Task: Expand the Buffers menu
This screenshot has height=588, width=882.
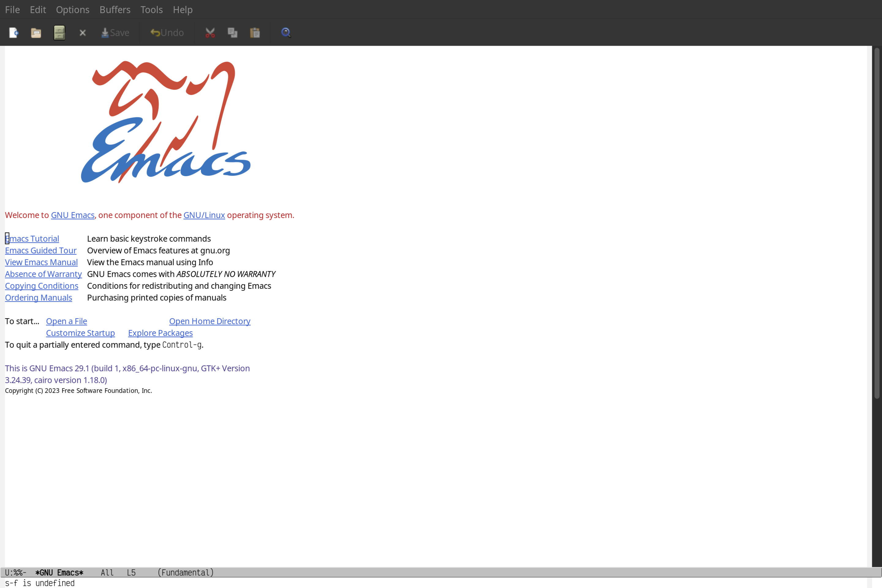Action: tap(114, 9)
